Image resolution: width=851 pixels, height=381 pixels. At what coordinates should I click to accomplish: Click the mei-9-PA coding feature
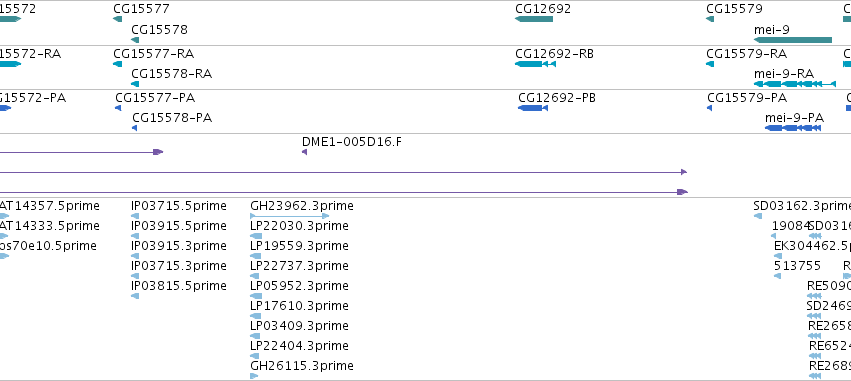coord(793,128)
